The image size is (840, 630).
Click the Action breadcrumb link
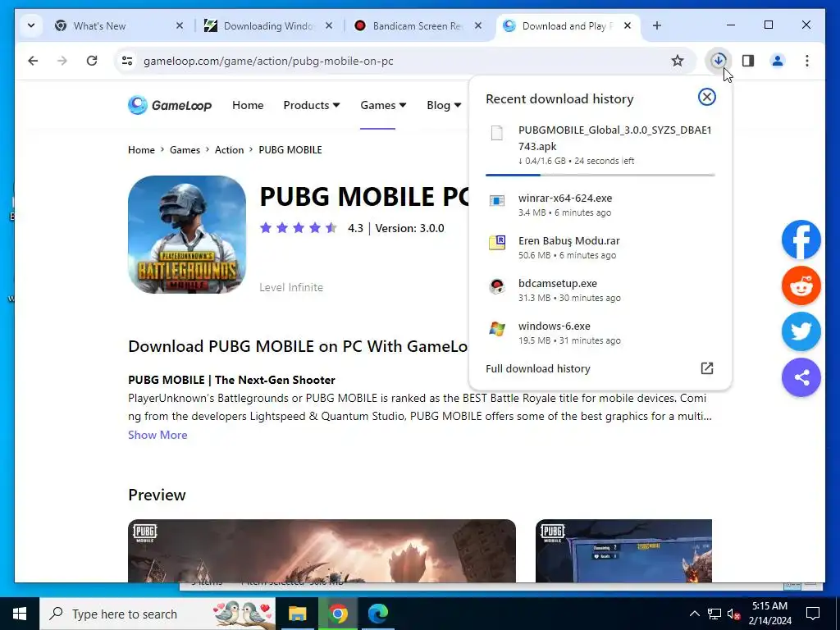[x=230, y=150]
